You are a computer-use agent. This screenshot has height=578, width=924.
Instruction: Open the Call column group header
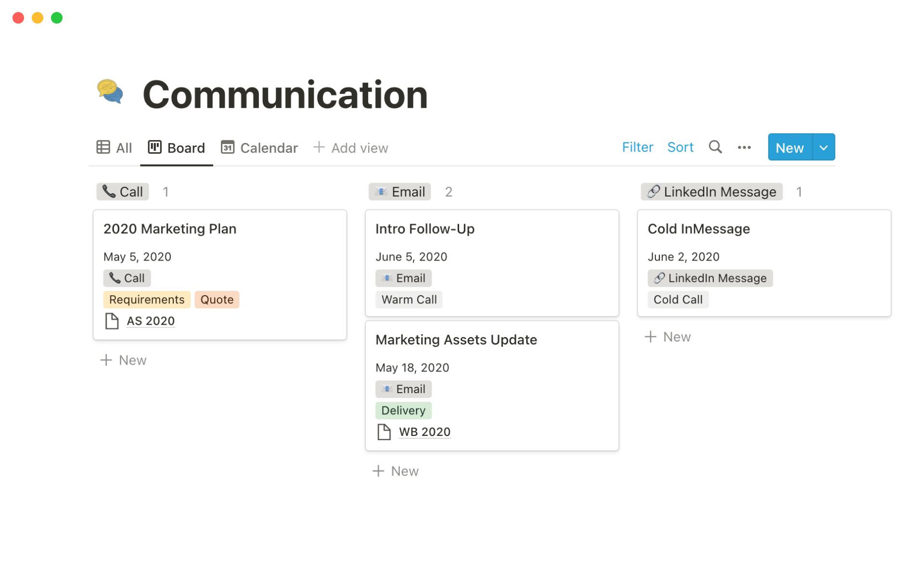[123, 192]
